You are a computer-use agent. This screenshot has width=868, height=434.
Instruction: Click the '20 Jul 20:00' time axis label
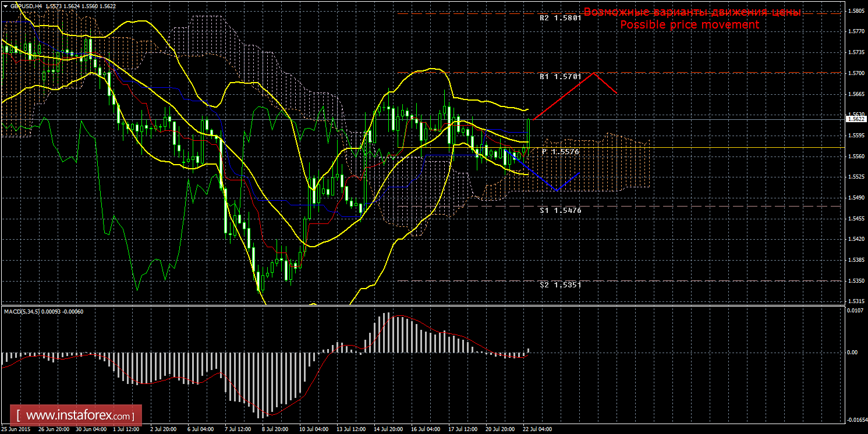coord(500,429)
